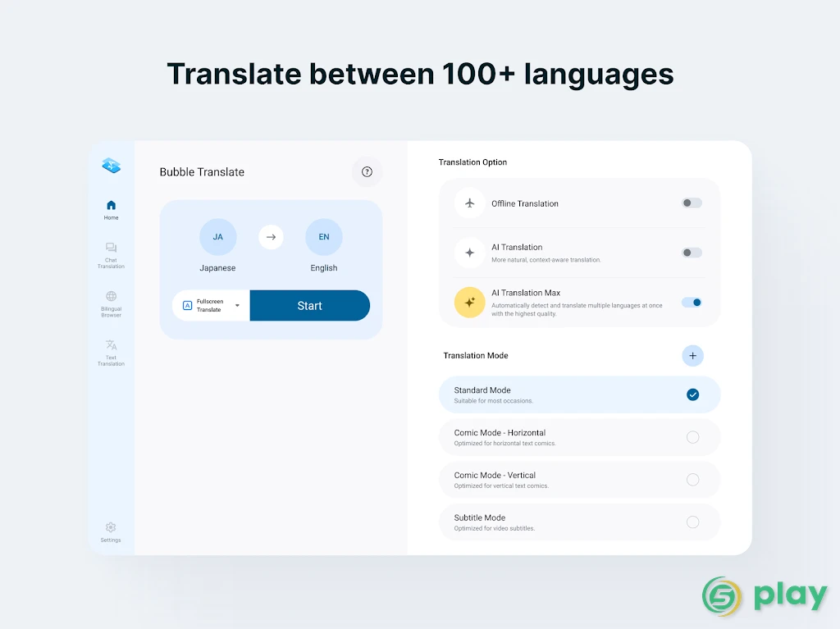
Task: Click the Translation Option heading
Action: pos(472,162)
